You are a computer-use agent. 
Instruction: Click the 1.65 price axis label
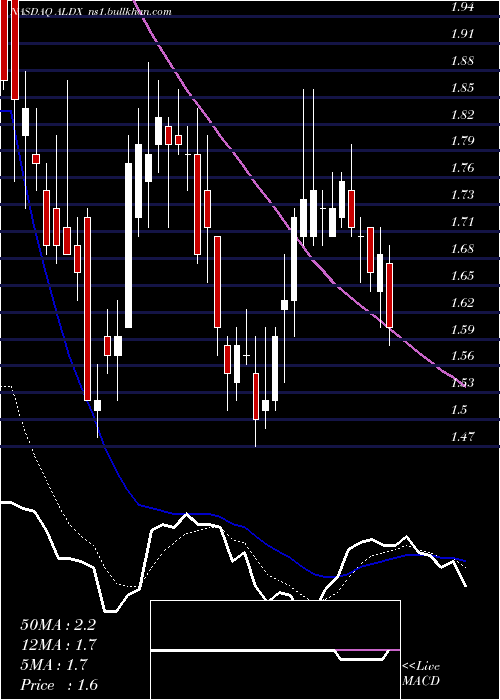click(463, 275)
